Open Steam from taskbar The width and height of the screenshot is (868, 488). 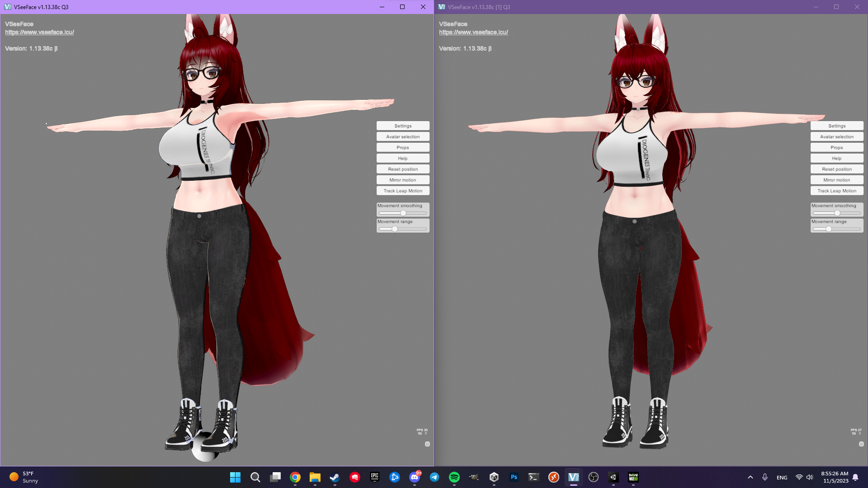click(x=335, y=477)
